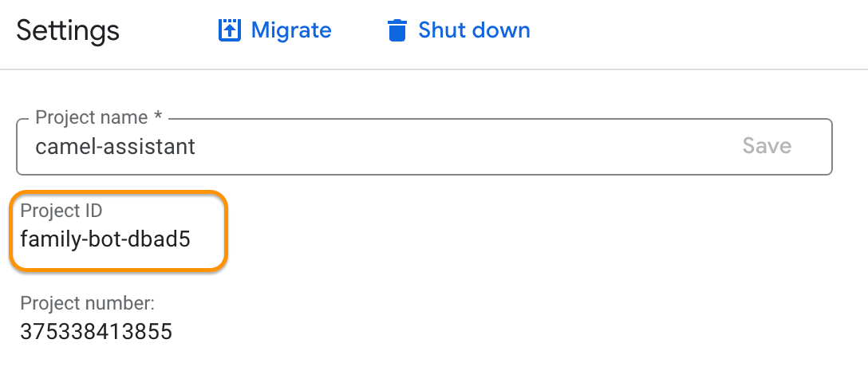This screenshot has width=868, height=367.
Task: Click the camel-assistant text in the field
Action: pyautogui.click(x=116, y=147)
